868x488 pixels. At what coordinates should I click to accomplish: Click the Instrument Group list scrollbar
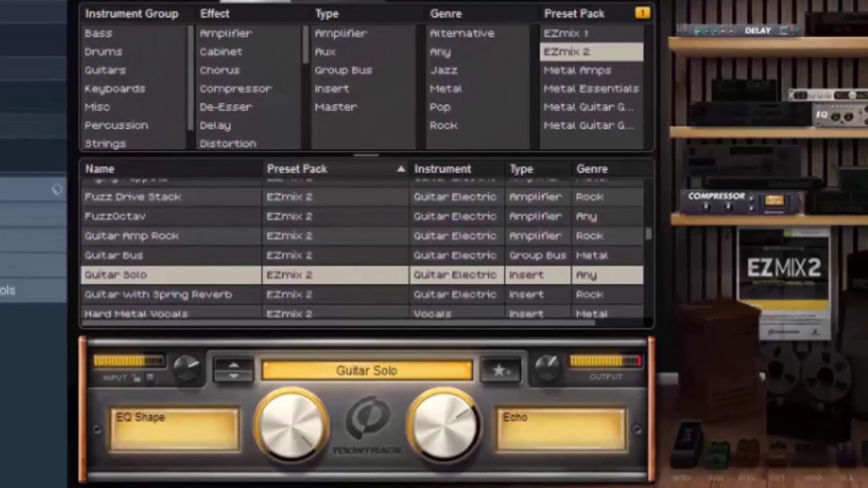(190, 78)
